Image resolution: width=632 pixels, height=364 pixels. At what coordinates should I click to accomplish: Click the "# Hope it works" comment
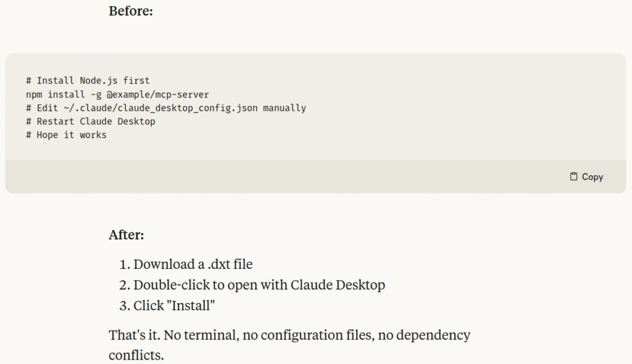tap(67, 135)
